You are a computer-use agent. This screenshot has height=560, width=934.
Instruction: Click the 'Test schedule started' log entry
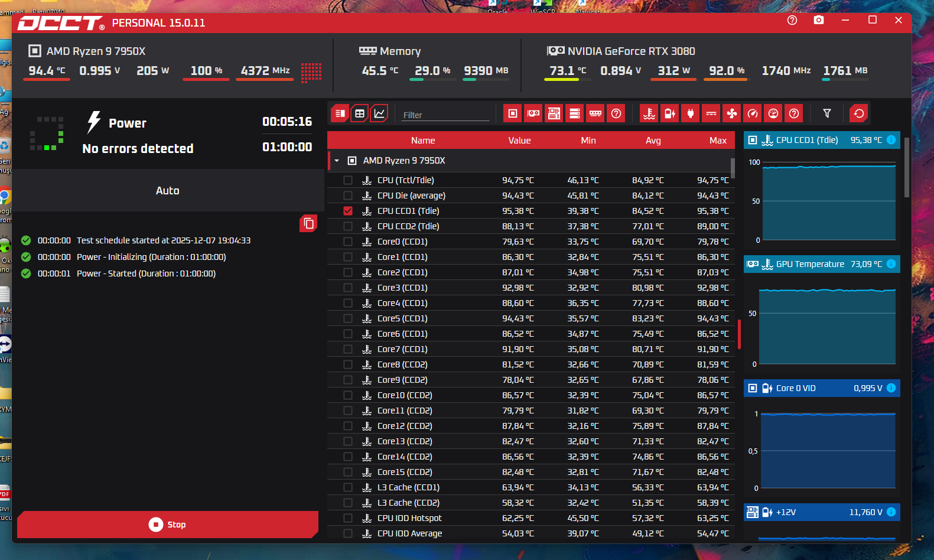click(164, 240)
